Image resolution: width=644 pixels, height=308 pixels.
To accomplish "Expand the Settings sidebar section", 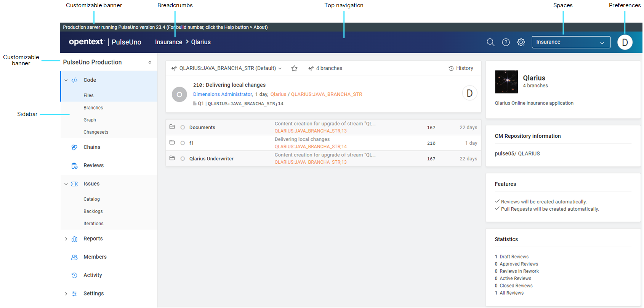I will (66, 294).
